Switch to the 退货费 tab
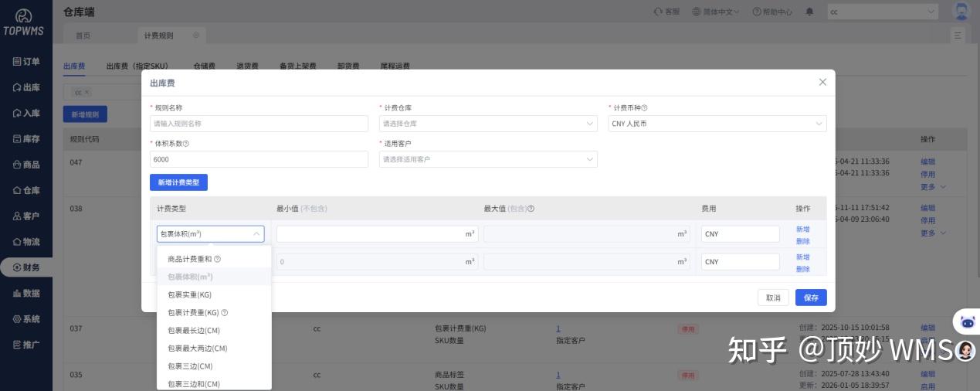The height and width of the screenshot is (391, 980). [247, 66]
